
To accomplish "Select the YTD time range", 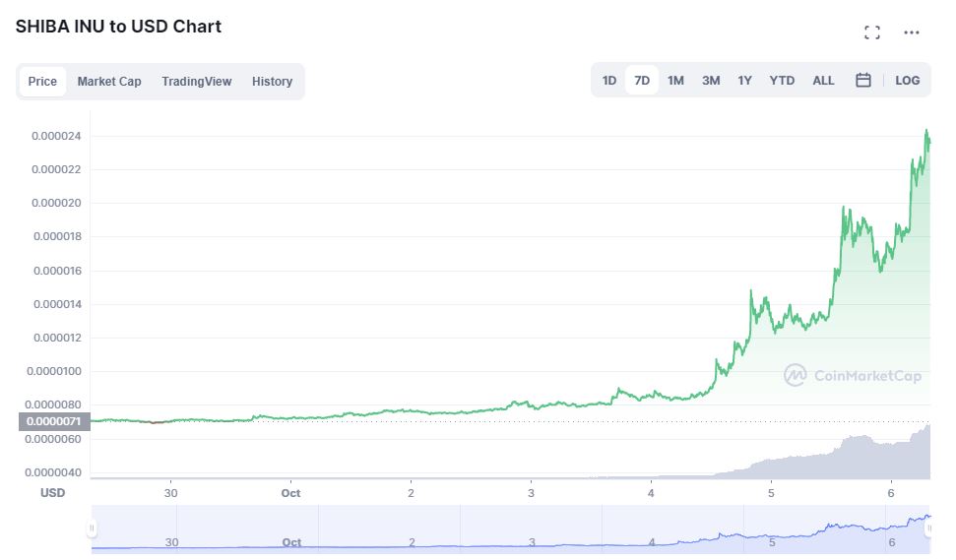I will [x=782, y=81].
